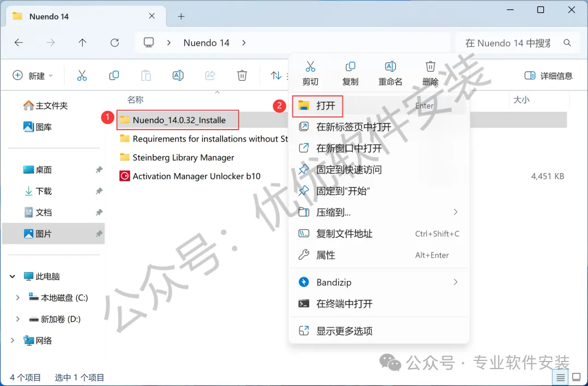This screenshot has width=588, height=386.
Task: Open the Sort options icon in toolbar
Action: [x=276, y=75]
